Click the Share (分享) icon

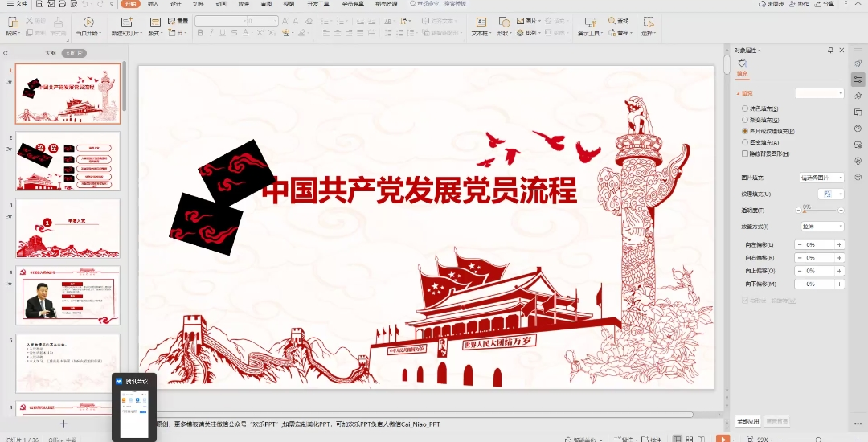pos(825,4)
